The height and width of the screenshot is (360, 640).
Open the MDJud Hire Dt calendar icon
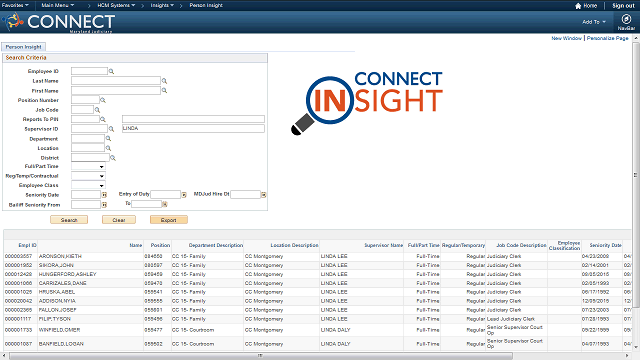(x=264, y=195)
